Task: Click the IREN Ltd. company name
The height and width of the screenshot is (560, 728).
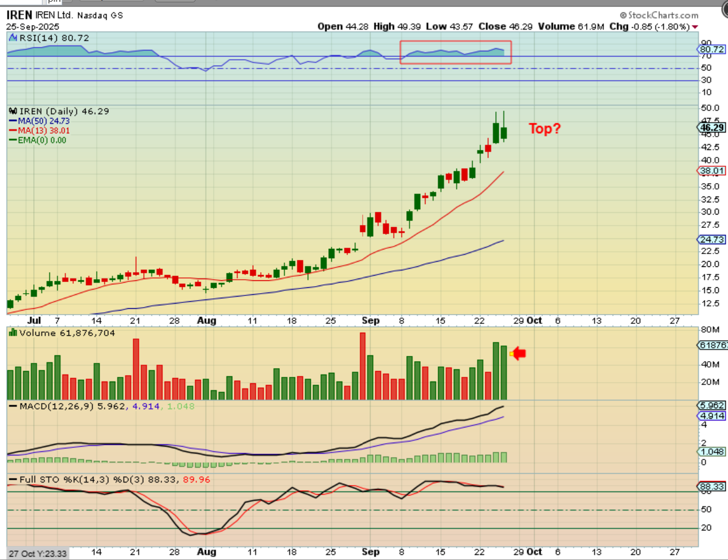Action: pos(54,15)
